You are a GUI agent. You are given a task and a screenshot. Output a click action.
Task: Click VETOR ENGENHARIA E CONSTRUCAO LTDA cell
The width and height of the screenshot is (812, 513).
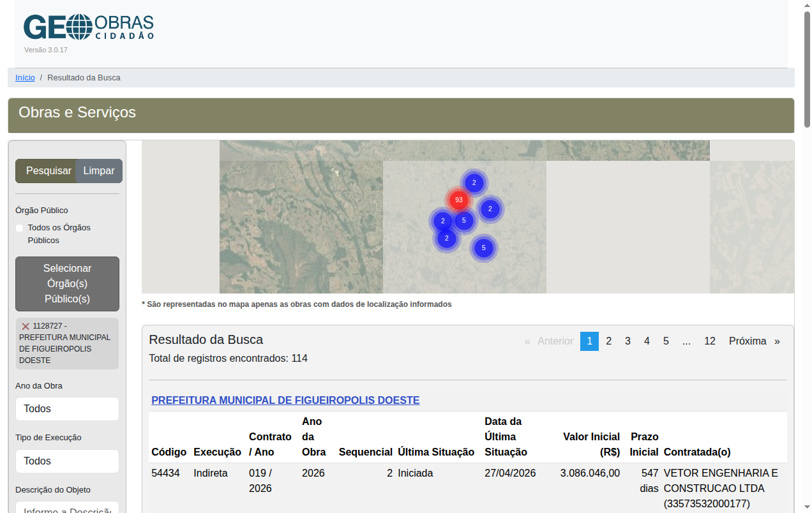coord(721,489)
